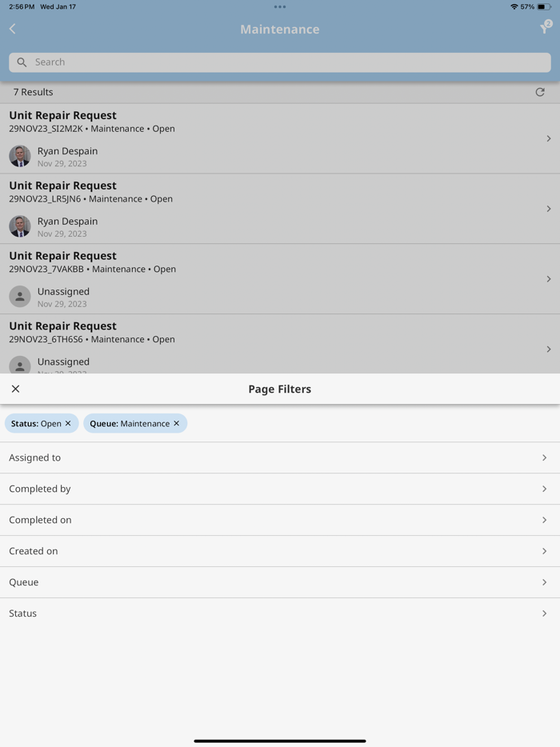This screenshot has height=747, width=560.
Task: Remove the Queue: Maintenance filter chip
Action: tap(176, 423)
